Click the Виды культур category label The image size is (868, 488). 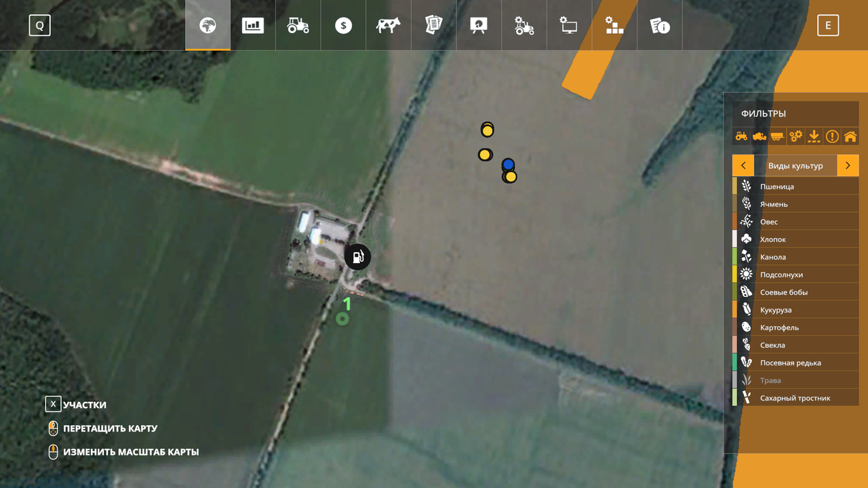tap(795, 165)
